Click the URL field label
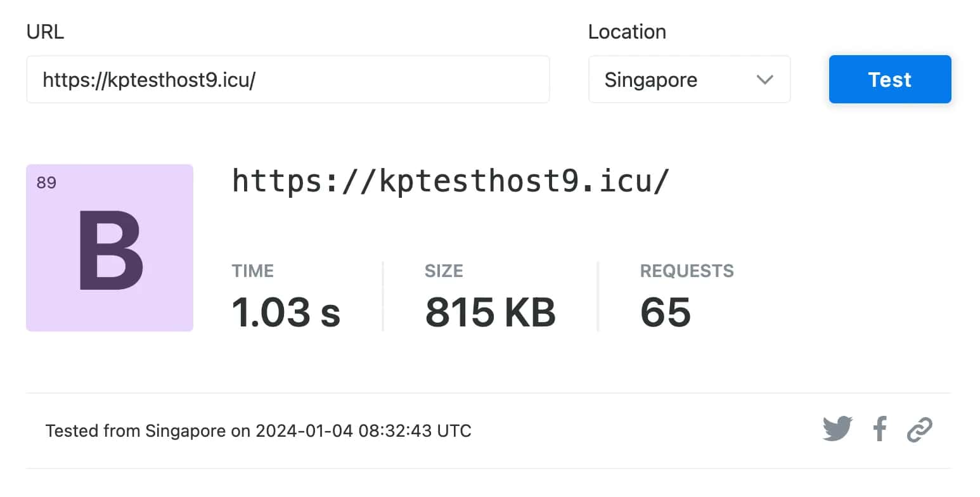This screenshot has height=497, width=980. (45, 32)
